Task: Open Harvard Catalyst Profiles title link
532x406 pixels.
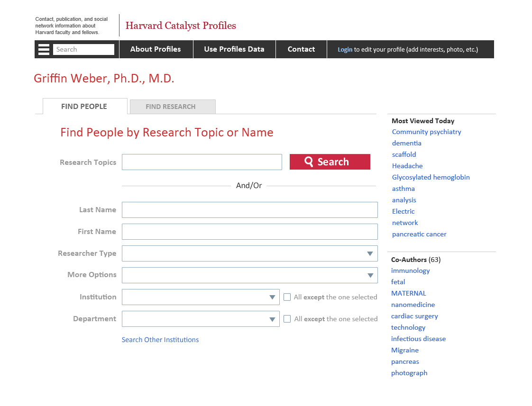Action: [181, 26]
